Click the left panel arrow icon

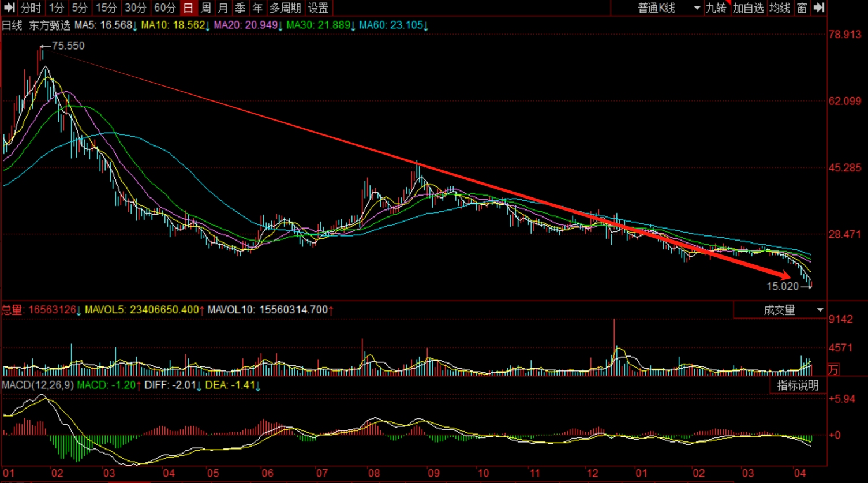[x=9, y=8]
